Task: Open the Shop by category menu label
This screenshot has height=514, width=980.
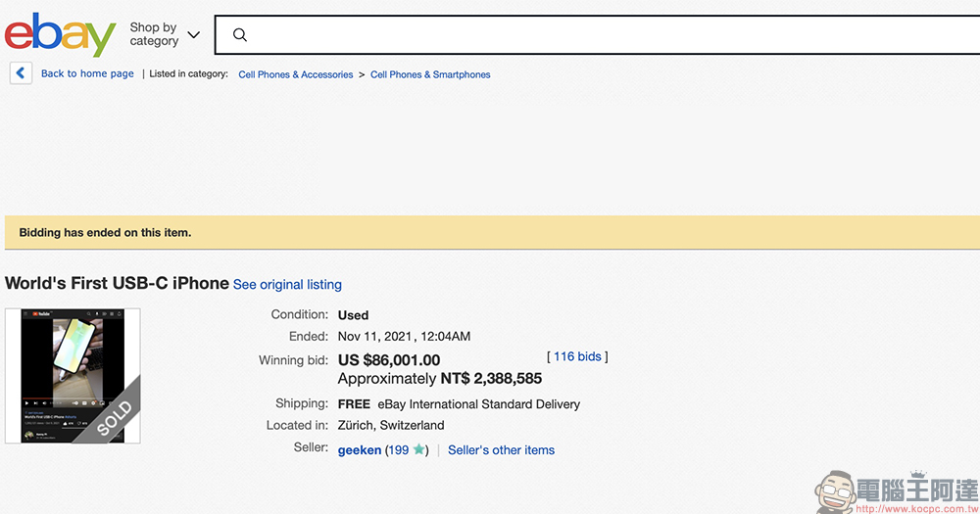Action: click(154, 34)
